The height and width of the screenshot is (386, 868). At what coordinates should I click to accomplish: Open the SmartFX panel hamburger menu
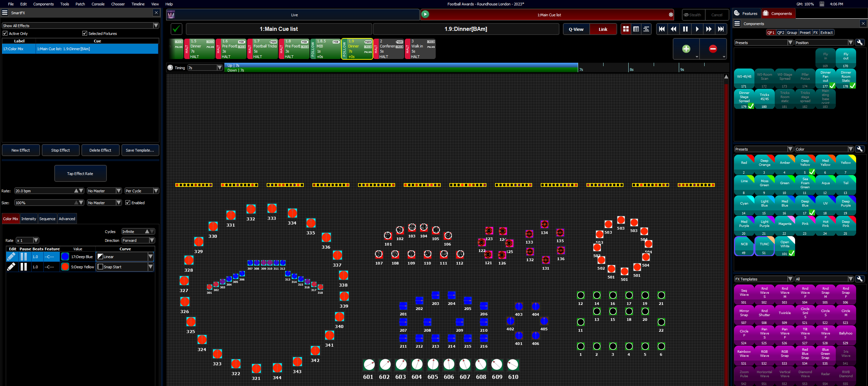coord(5,13)
